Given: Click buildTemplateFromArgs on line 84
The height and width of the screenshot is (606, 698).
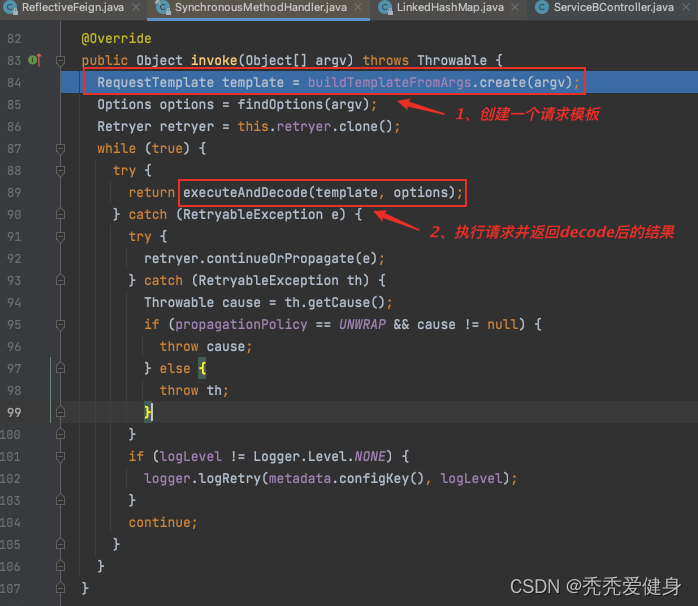Looking at the screenshot, I should (x=390, y=82).
